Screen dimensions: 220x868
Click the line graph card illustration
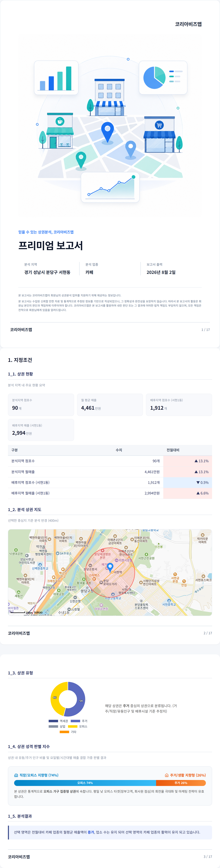pos(110,187)
